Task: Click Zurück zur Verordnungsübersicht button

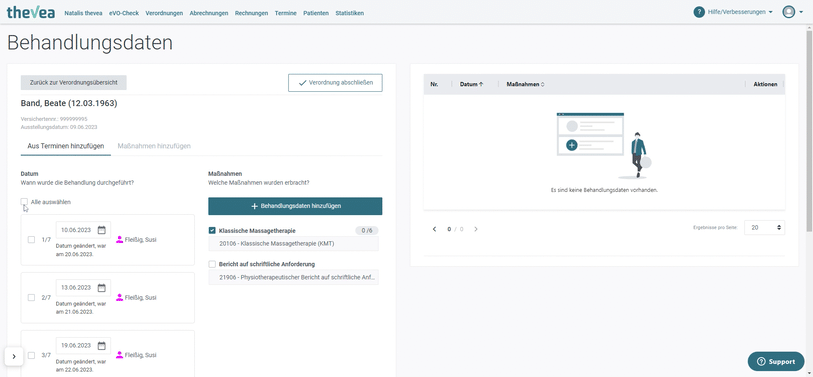Action: (x=74, y=82)
